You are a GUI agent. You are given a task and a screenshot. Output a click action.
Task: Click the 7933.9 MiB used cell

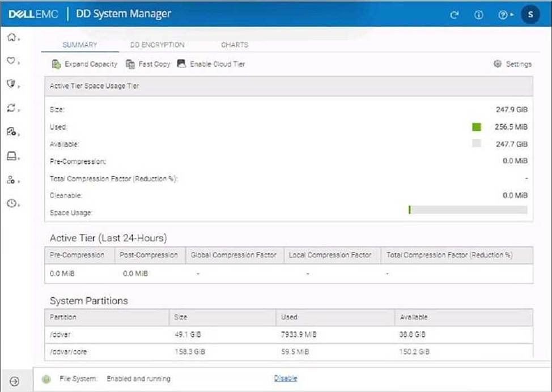299,334
